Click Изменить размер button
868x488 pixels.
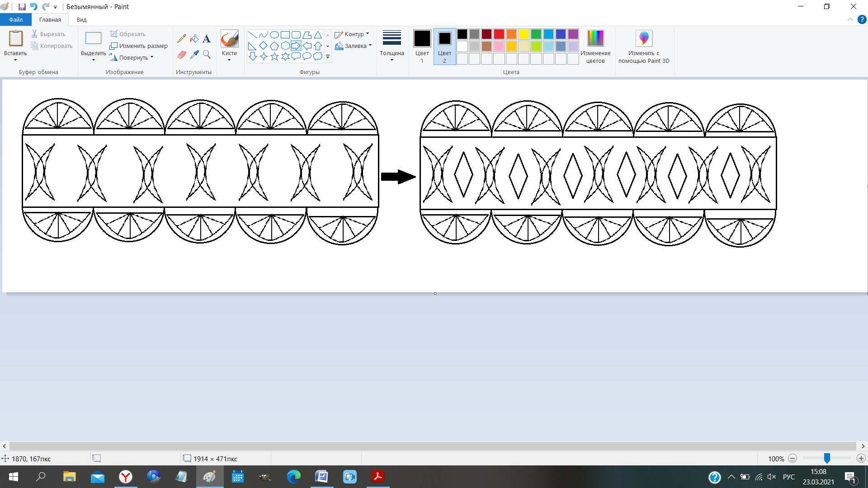click(x=138, y=46)
